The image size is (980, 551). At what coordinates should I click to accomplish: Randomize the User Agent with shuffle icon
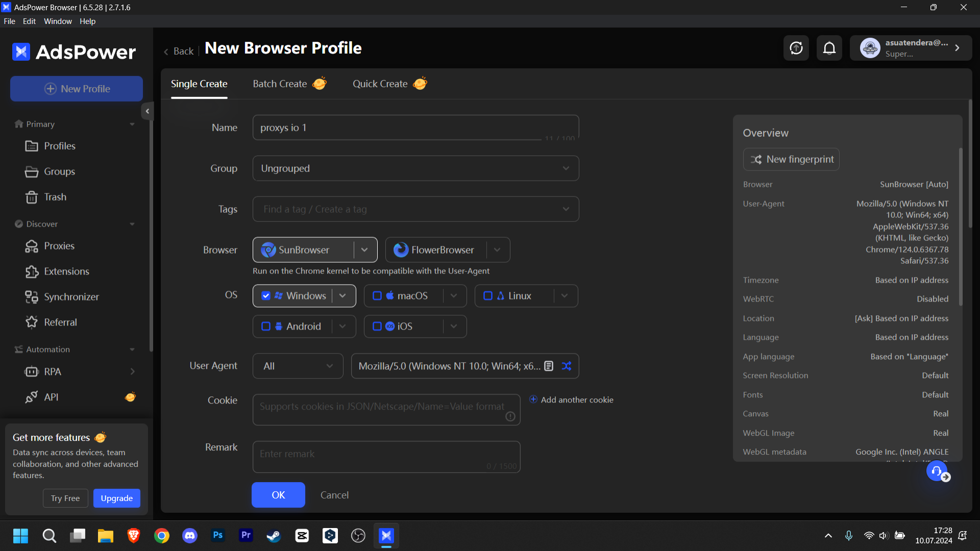tap(567, 366)
